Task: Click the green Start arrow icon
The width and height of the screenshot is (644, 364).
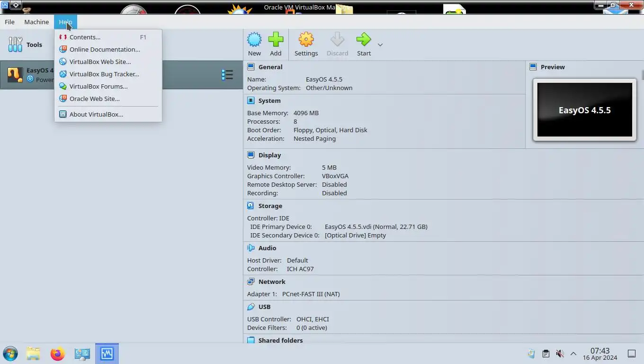Action: point(364,39)
